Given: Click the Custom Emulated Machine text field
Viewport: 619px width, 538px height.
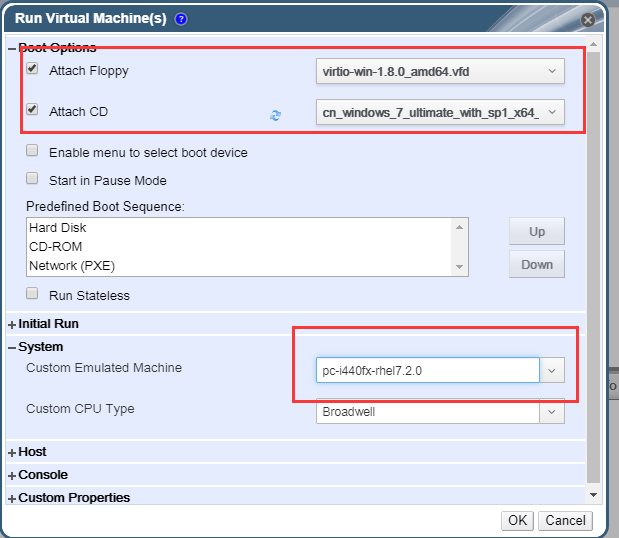Looking at the screenshot, I should tap(428, 370).
